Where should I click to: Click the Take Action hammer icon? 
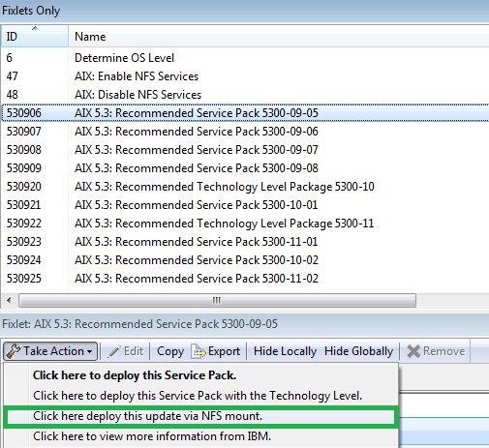[x=13, y=351]
